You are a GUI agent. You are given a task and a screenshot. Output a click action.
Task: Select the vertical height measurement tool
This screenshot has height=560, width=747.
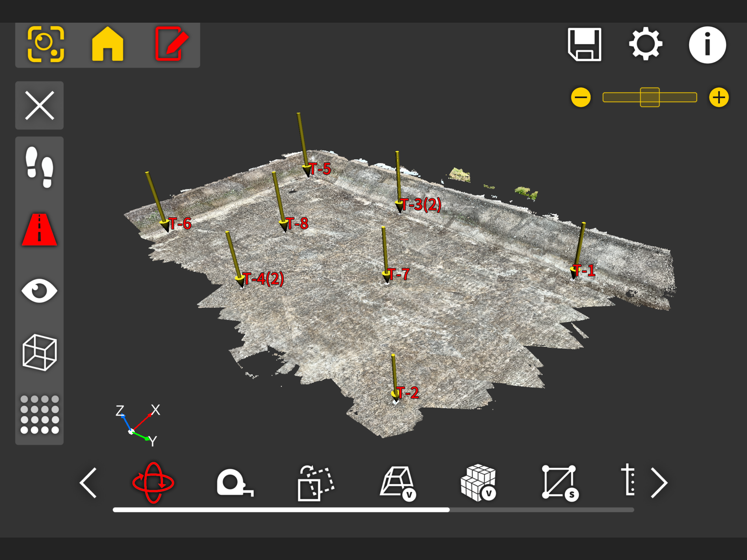[x=628, y=480]
